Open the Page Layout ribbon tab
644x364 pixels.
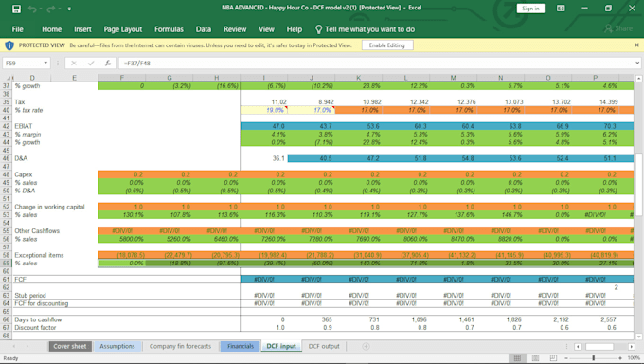point(123,29)
